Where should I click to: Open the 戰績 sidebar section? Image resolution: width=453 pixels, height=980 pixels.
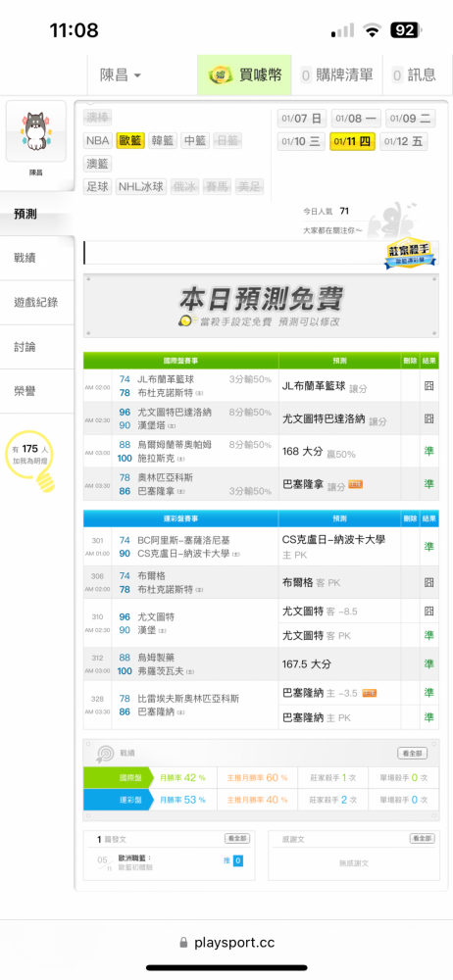[x=37, y=258]
